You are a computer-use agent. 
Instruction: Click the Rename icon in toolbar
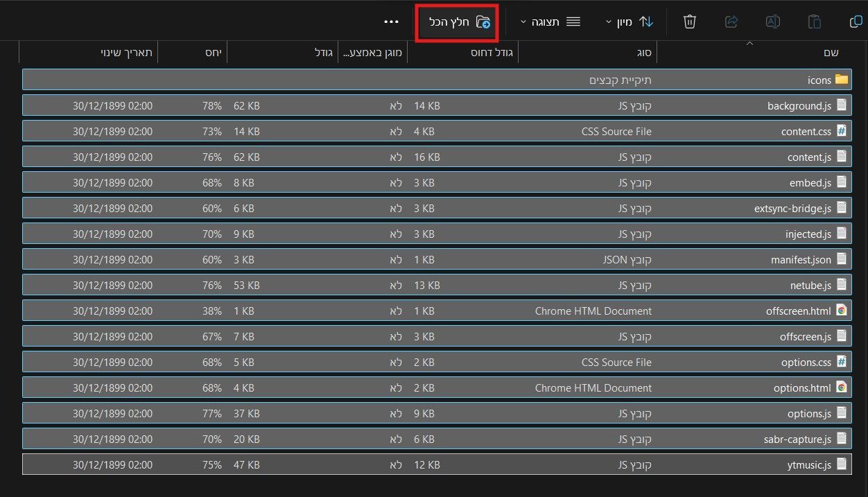[x=773, y=22]
